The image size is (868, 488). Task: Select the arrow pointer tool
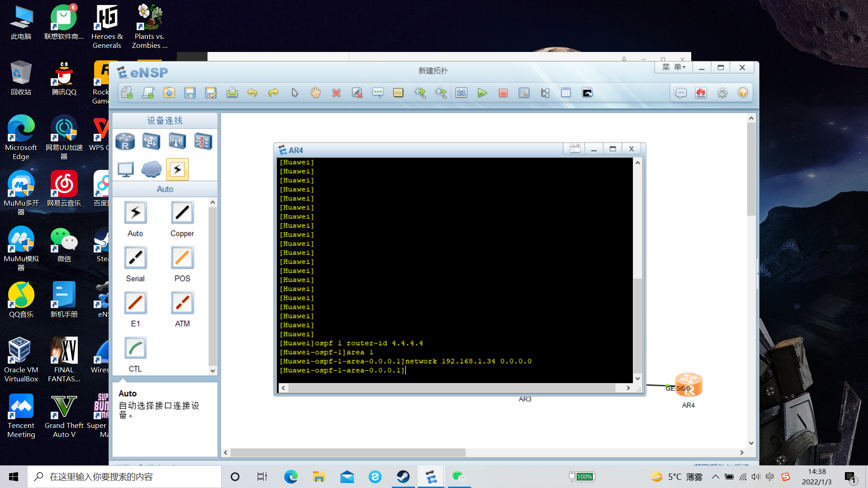[295, 93]
